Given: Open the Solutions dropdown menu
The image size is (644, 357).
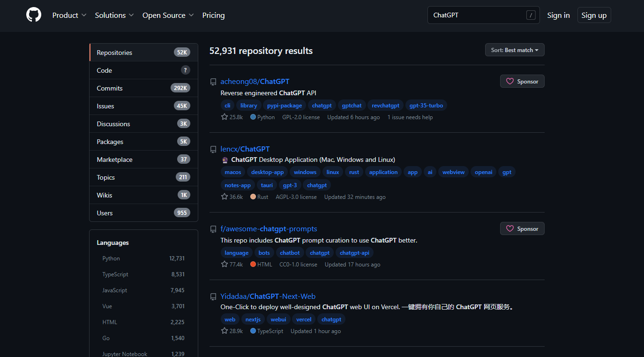Looking at the screenshot, I should coord(114,15).
